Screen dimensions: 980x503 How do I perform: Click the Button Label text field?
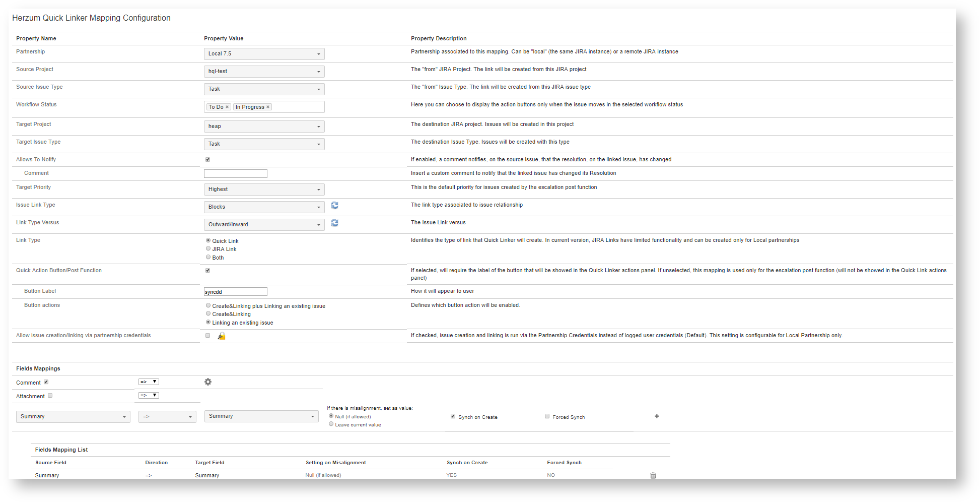click(x=235, y=292)
